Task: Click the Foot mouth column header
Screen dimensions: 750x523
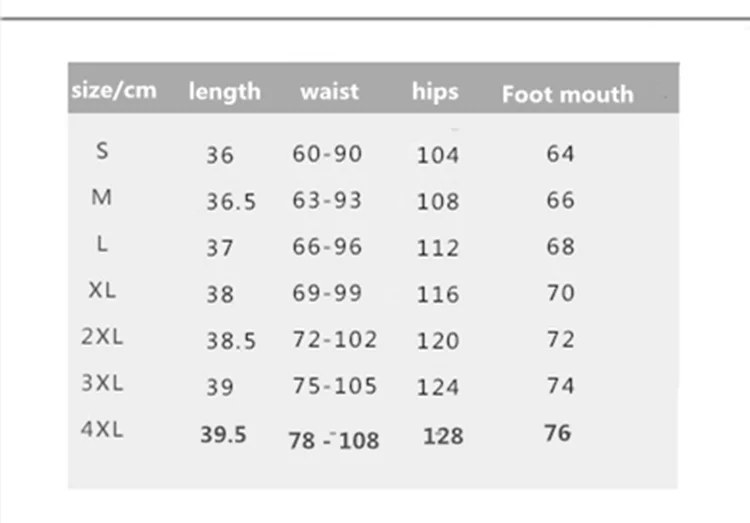Action: point(568,94)
